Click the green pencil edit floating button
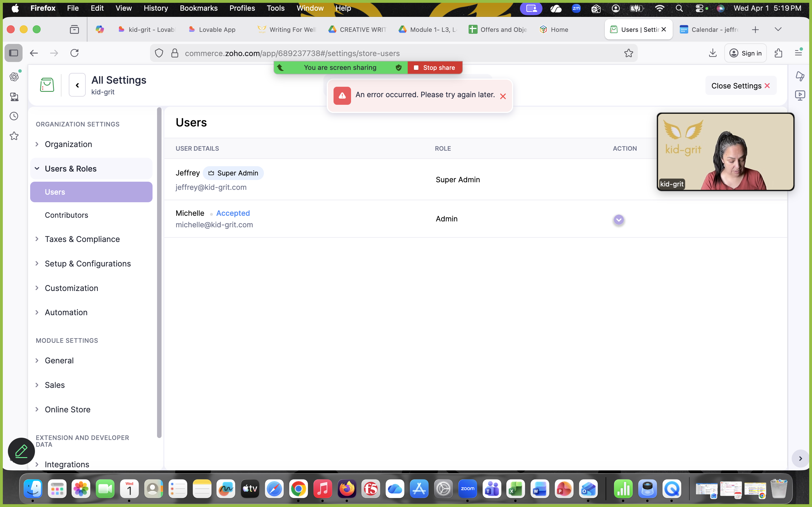Viewport: 812px width, 507px height. pos(21,451)
